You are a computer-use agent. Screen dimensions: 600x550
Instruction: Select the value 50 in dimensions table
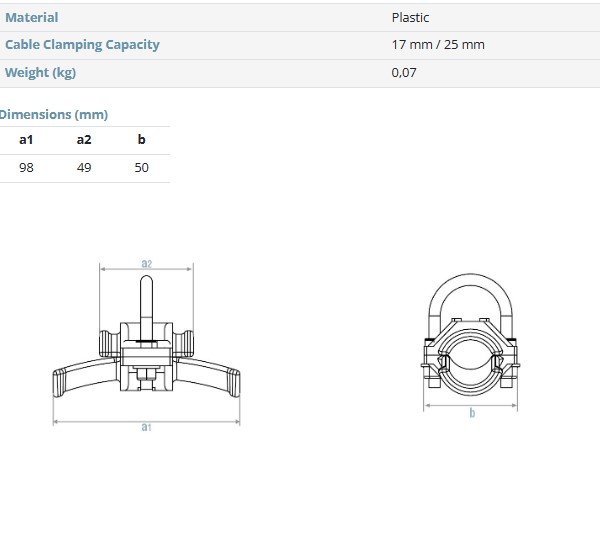(141, 168)
